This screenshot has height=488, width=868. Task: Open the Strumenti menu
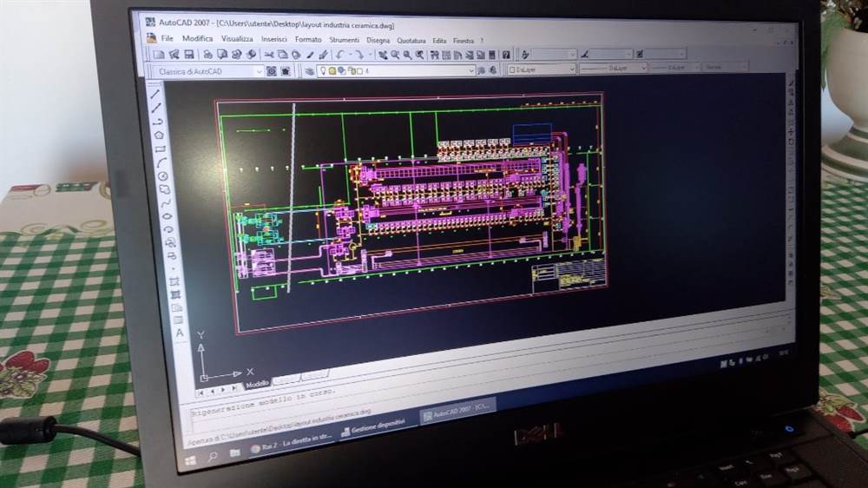pyautogui.click(x=345, y=40)
